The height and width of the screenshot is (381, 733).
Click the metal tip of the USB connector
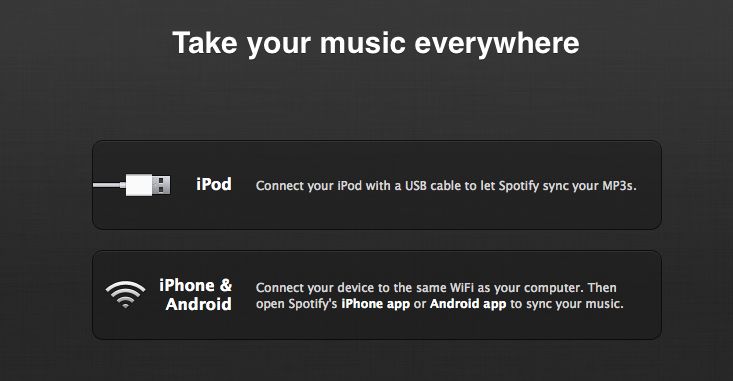click(x=162, y=185)
